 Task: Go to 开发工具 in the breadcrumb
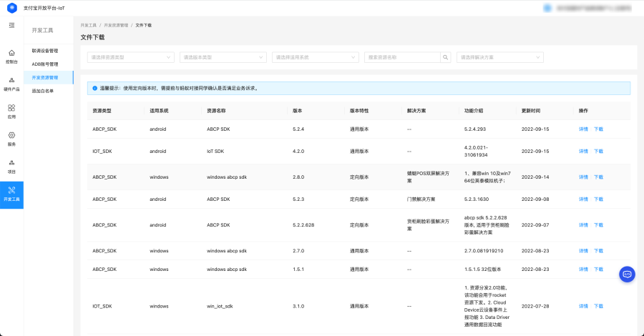[88, 26]
